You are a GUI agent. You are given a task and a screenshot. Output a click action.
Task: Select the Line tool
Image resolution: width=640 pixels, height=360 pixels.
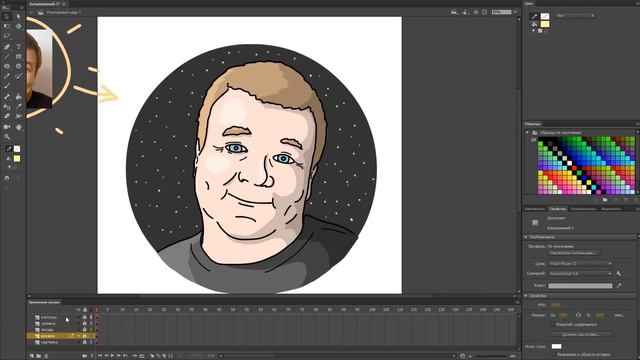point(7,56)
